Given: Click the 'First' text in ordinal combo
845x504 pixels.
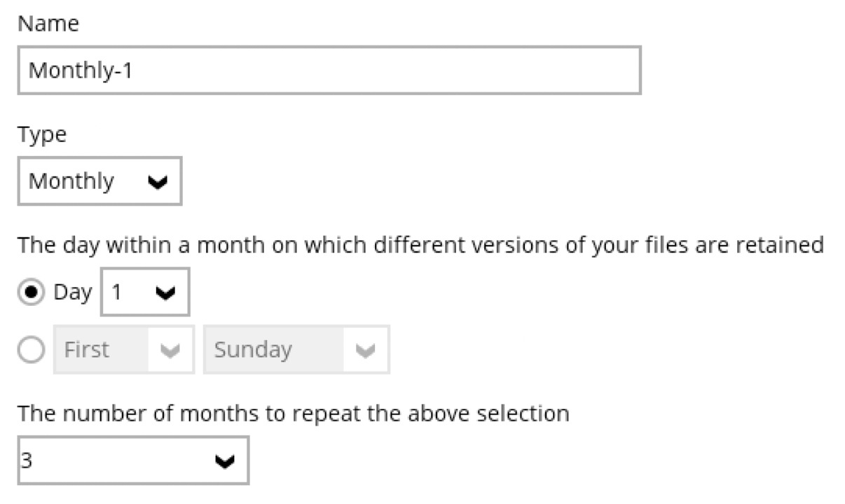Looking at the screenshot, I should [x=86, y=349].
